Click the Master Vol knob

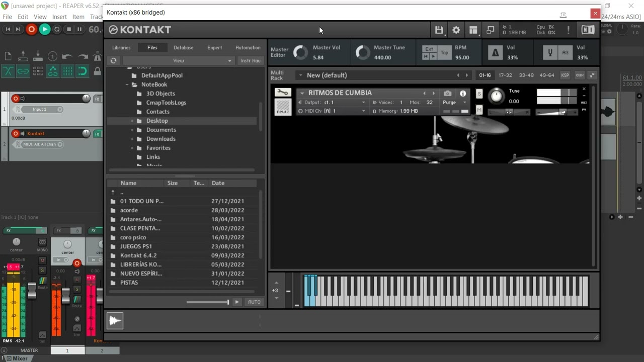coord(300,52)
